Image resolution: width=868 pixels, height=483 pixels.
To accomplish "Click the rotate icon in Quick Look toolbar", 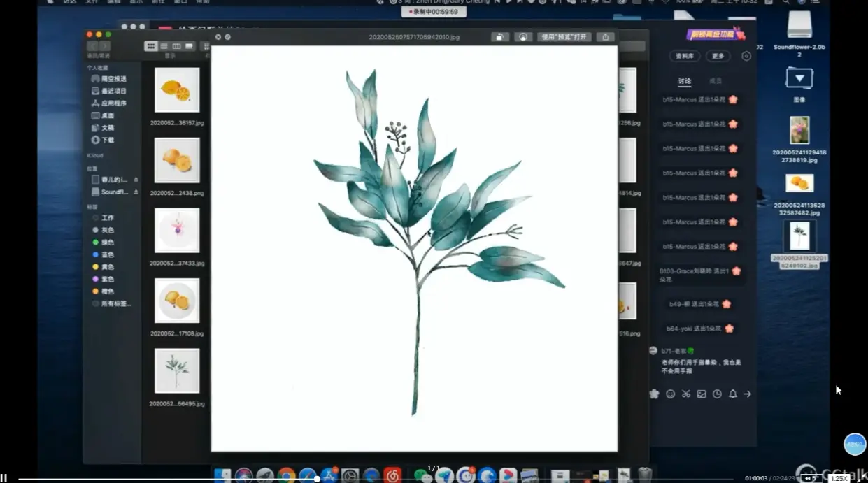I will [x=499, y=36].
